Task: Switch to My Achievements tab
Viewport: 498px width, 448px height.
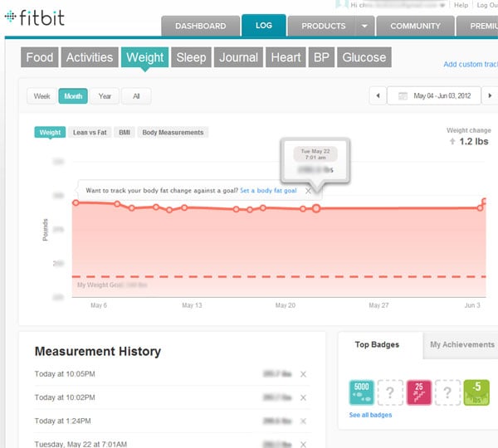Action: [462, 344]
